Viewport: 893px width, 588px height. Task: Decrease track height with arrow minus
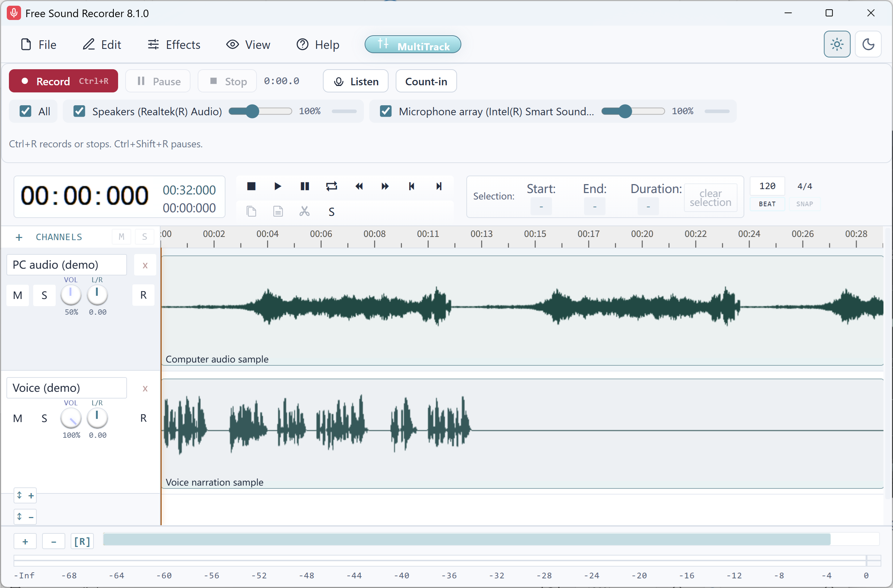[25, 517]
